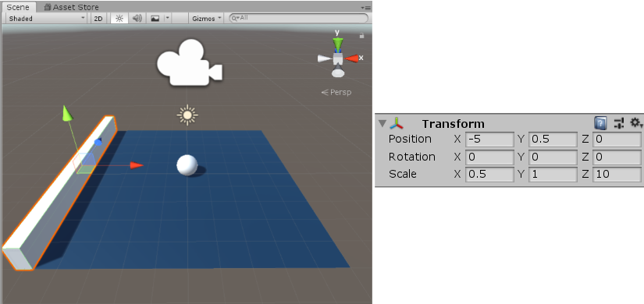The image size is (644, 304).
Task: Switch to the Asset Store tab
Action: tap(72, 7)
